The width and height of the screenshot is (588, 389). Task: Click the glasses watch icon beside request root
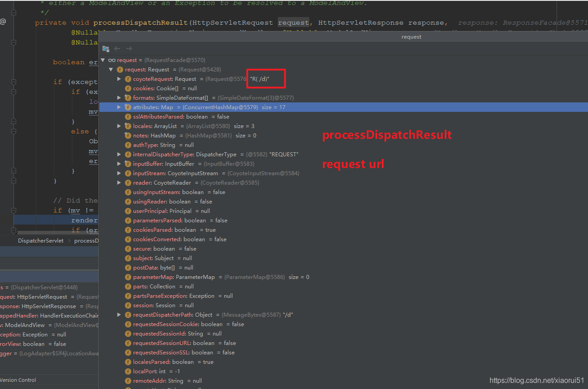pyautogui.click(x=112, y=60)
